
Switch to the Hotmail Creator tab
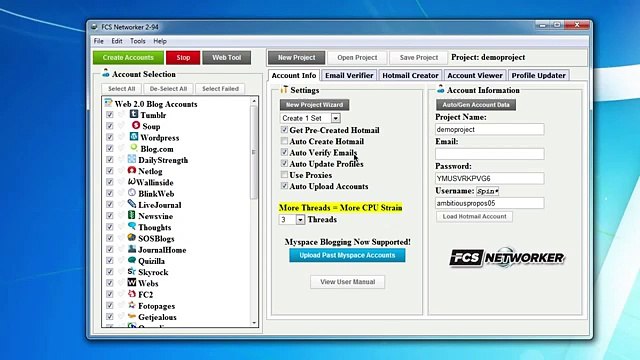[x=410, y=76]
